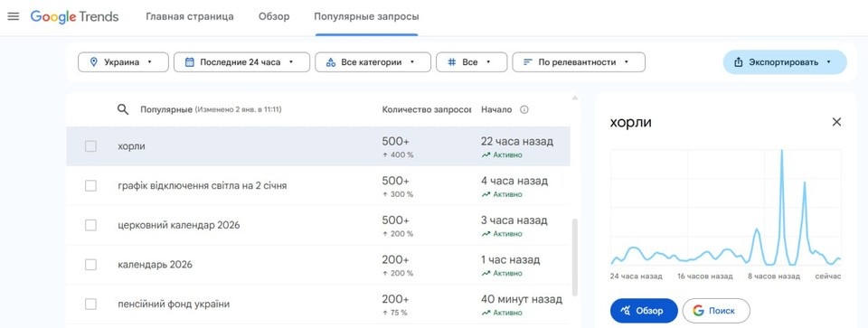
Task: Click the 75 % increase value
Action: coord(395,313)
